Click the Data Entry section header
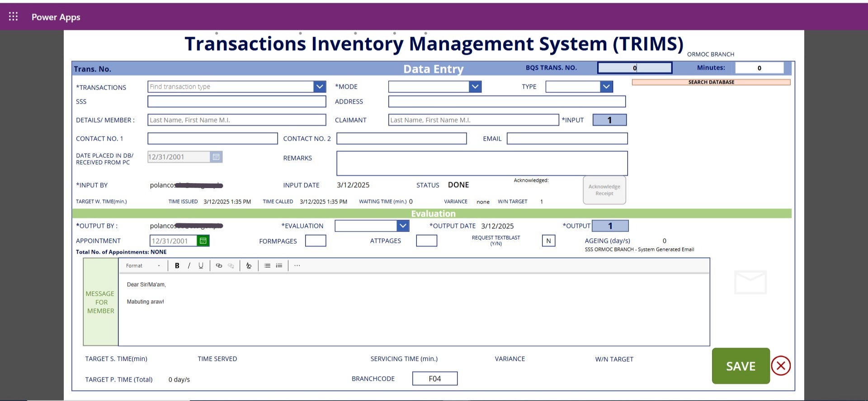Screen dimensions: 868x401 pos(434,69)
